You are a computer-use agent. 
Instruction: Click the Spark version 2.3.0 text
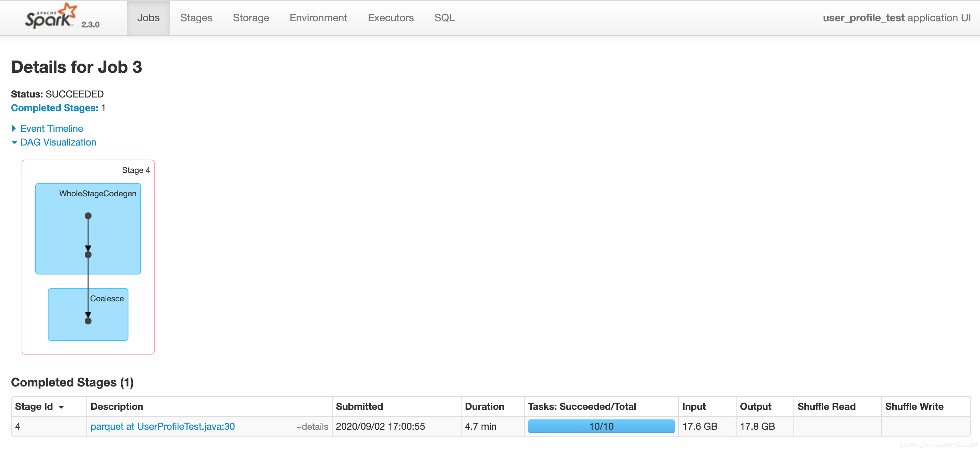coord(90,24)
